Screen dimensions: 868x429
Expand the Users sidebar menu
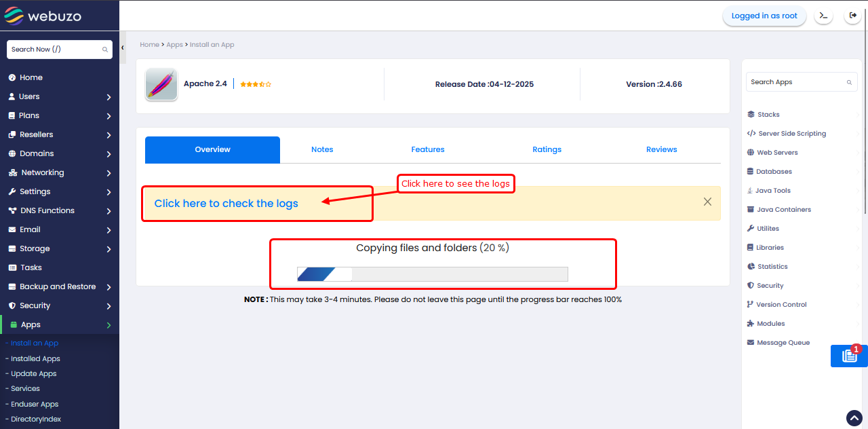[x=60, y=96]
